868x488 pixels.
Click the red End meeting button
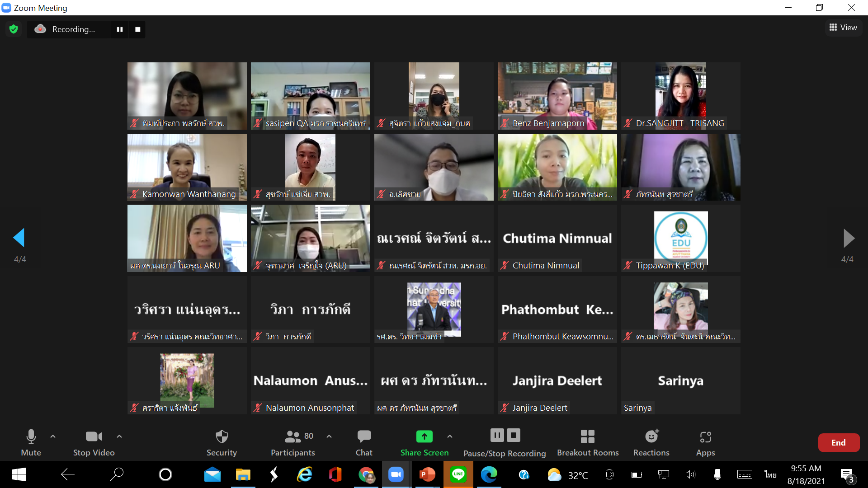838,443
